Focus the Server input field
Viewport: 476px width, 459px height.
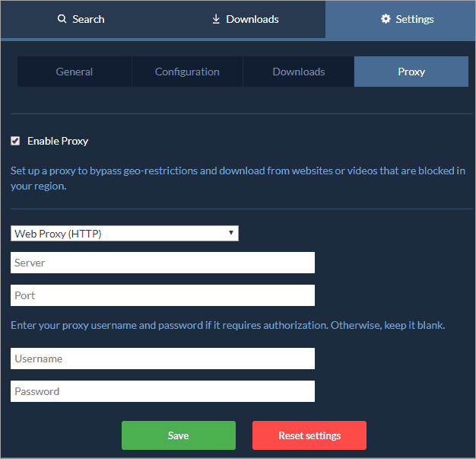coord(163,263)
